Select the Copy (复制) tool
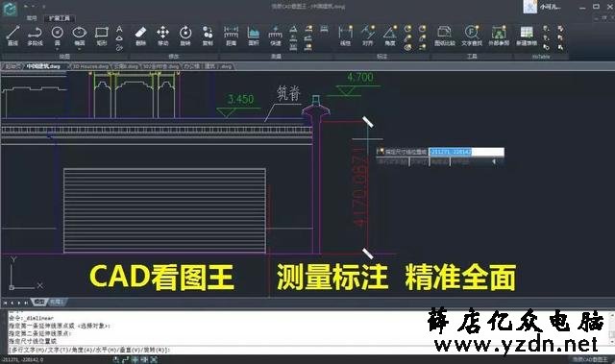The height and width of the screenshot is (364, 615). [208, 36]
